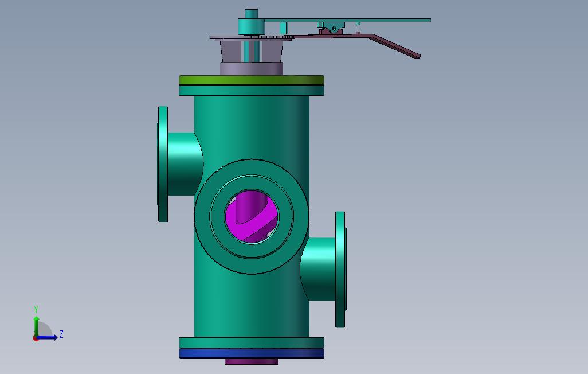
Task: Select the main cylindrical valve body
Action: point(251,128)
